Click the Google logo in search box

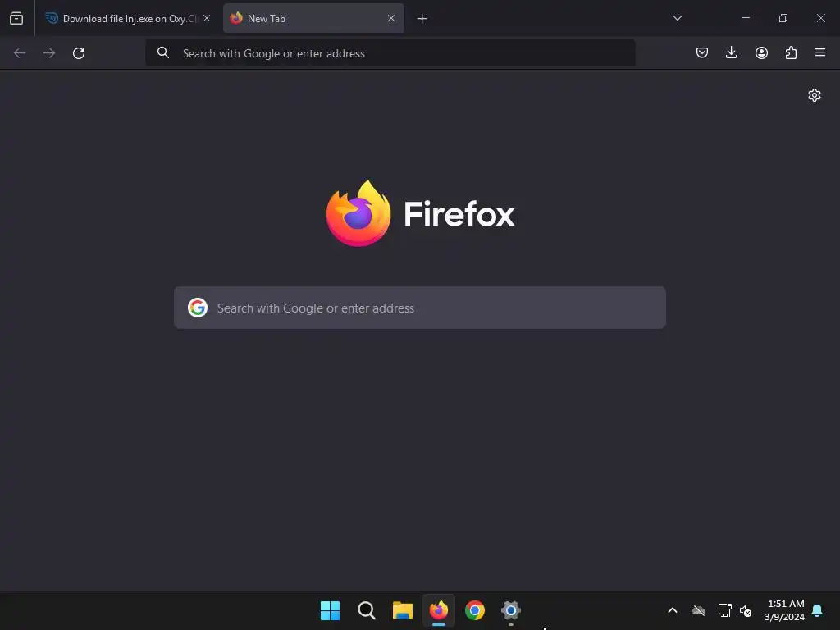click(198, 308)
